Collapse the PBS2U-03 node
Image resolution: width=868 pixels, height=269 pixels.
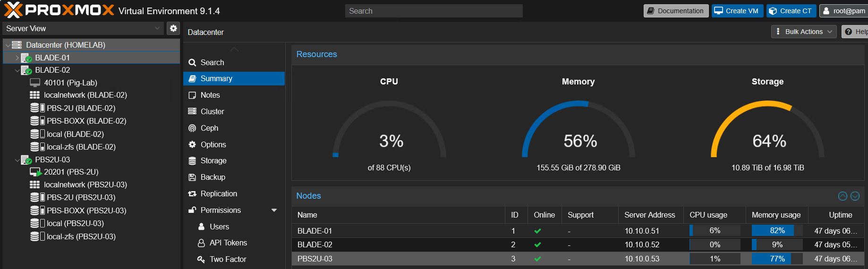17,160
